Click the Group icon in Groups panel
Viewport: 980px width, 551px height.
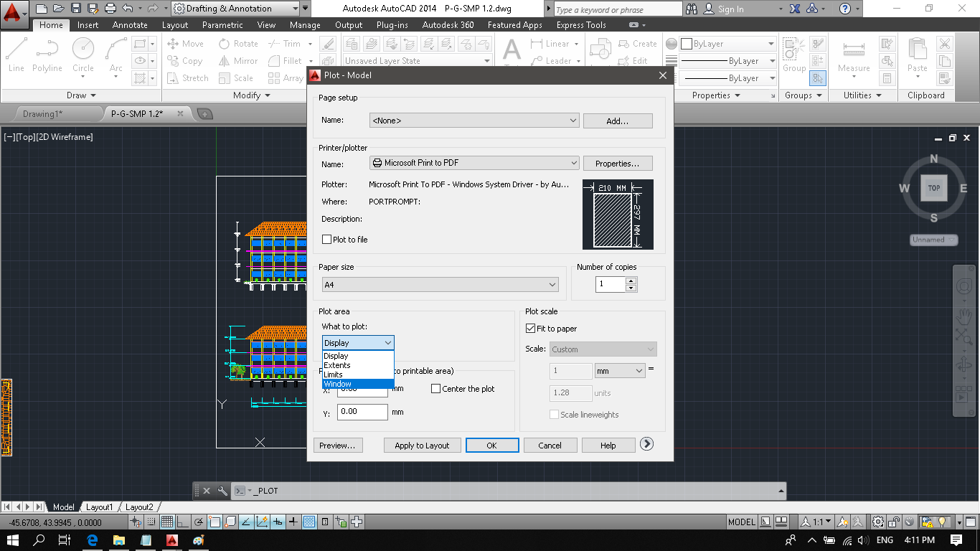[794, 56]
